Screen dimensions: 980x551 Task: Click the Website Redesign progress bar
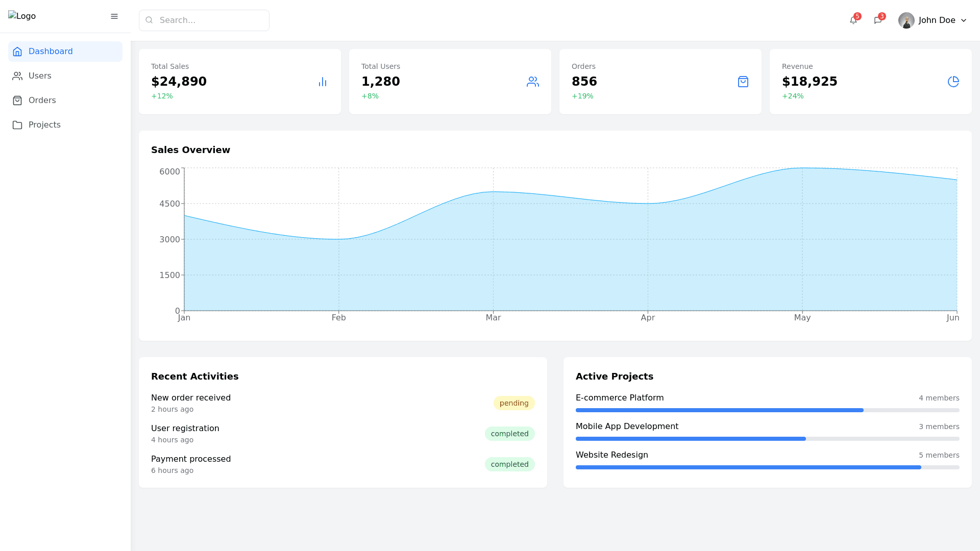pyautogui.click(x=767, y=467)
